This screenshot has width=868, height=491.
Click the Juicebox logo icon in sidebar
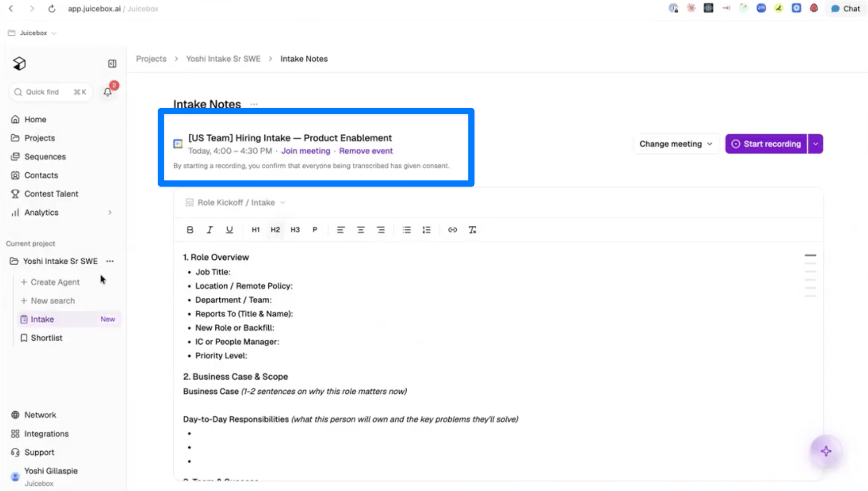19,64
